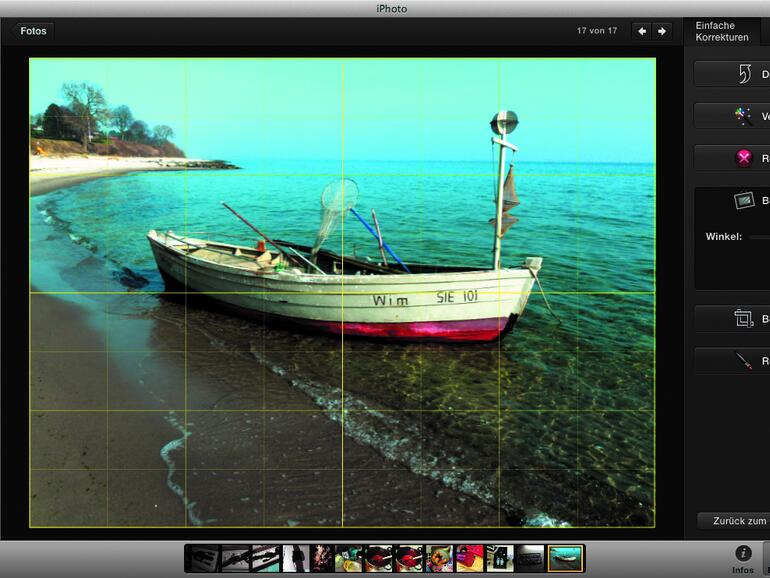Click the iPhoto window title

[391, 9]
